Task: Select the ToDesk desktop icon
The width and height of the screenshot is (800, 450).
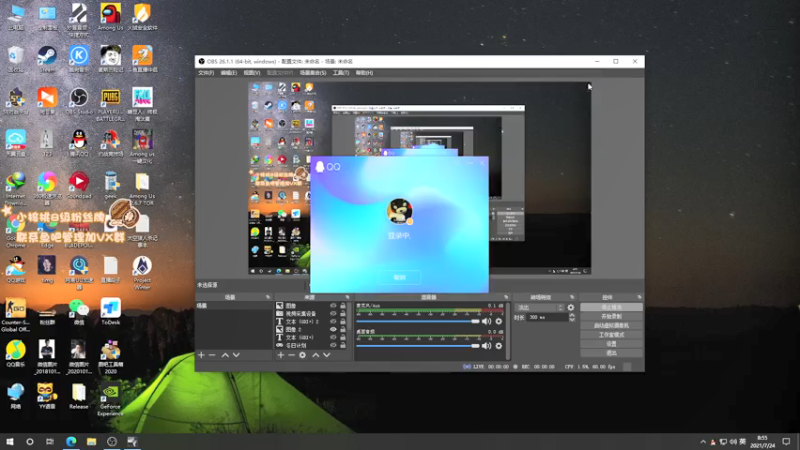Action: tap(111, 312)
